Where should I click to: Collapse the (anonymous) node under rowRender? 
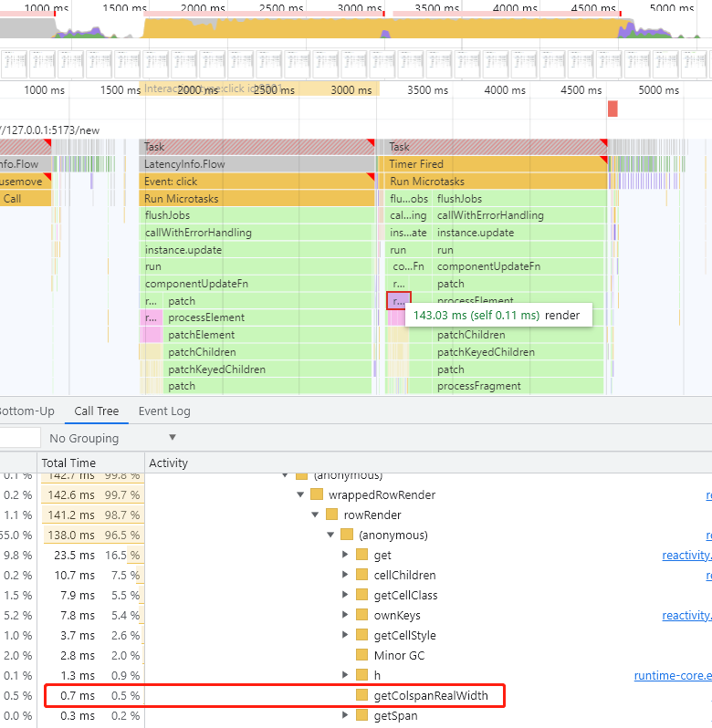[330, 535]
